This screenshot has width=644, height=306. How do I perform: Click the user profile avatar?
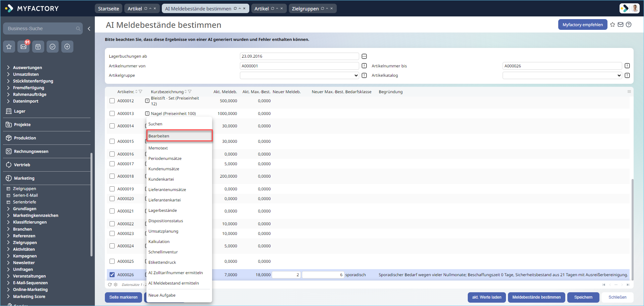635,8
